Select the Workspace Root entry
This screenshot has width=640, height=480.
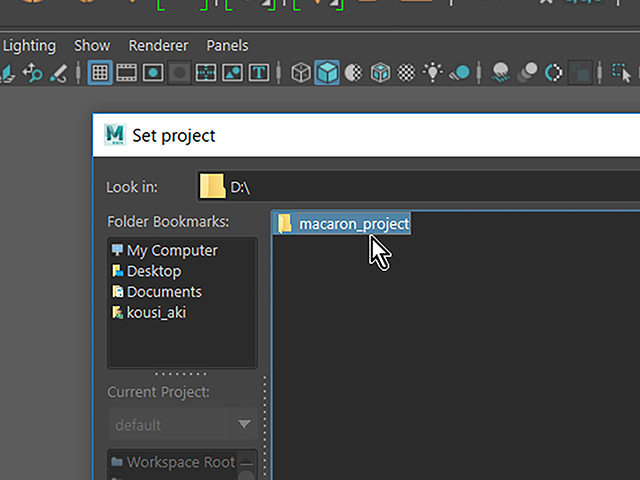(x=173, y=462)
